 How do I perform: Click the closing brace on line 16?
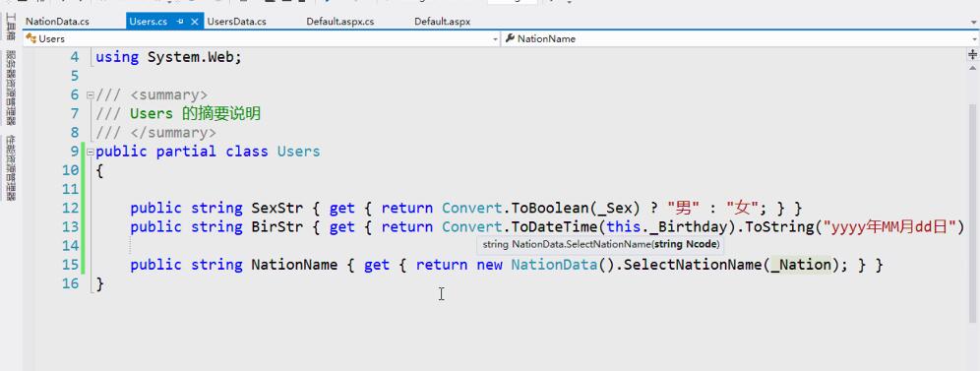100,284
